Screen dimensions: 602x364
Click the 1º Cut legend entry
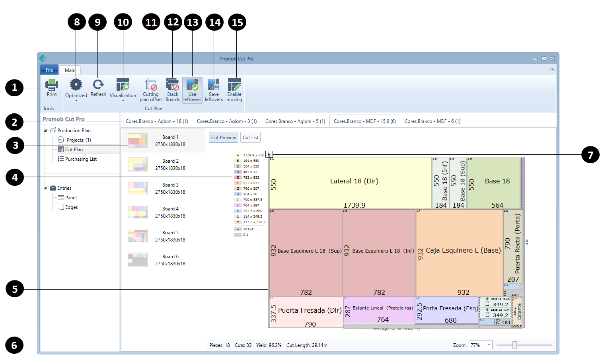pyautogui.click(x=244, y=229)
